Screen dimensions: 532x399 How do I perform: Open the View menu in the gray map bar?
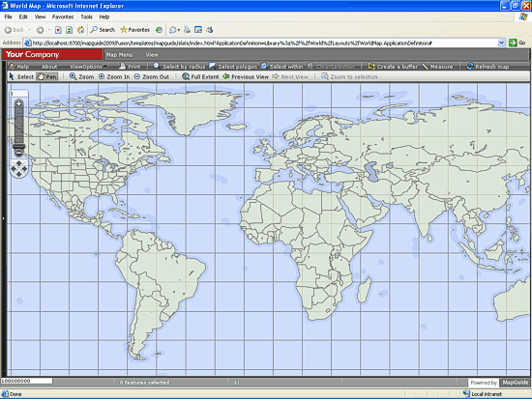pos(152,54)
